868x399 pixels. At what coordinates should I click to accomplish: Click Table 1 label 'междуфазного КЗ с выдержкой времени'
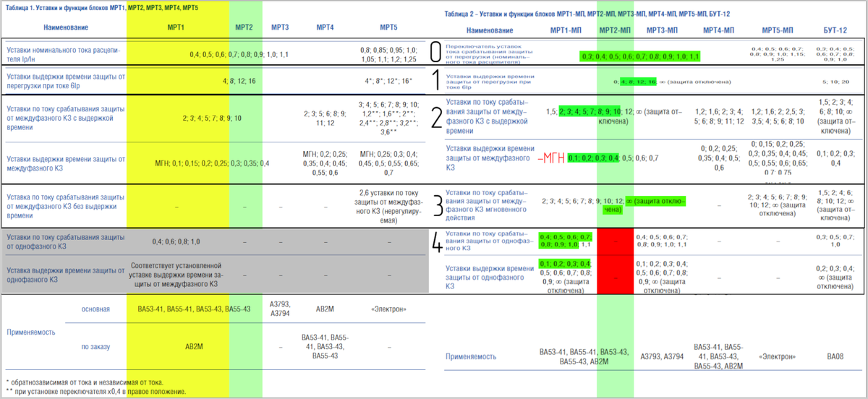coord(65,117)
